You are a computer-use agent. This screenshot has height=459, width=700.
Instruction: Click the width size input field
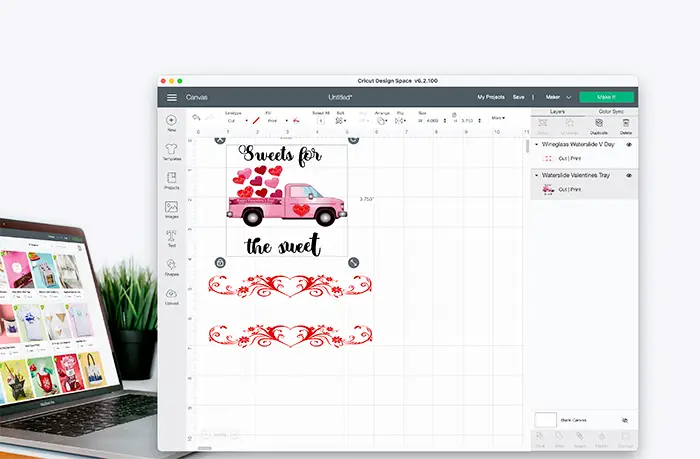(x=432, y=121)
